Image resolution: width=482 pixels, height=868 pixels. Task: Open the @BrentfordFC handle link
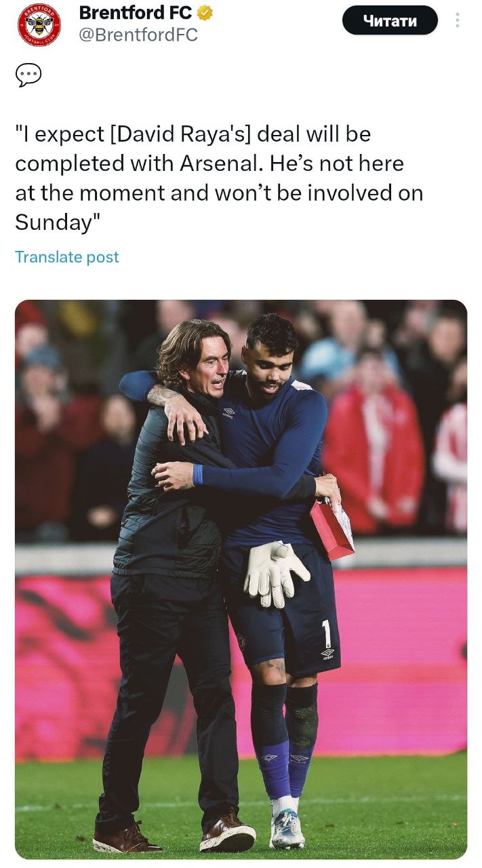coord(138,35)
